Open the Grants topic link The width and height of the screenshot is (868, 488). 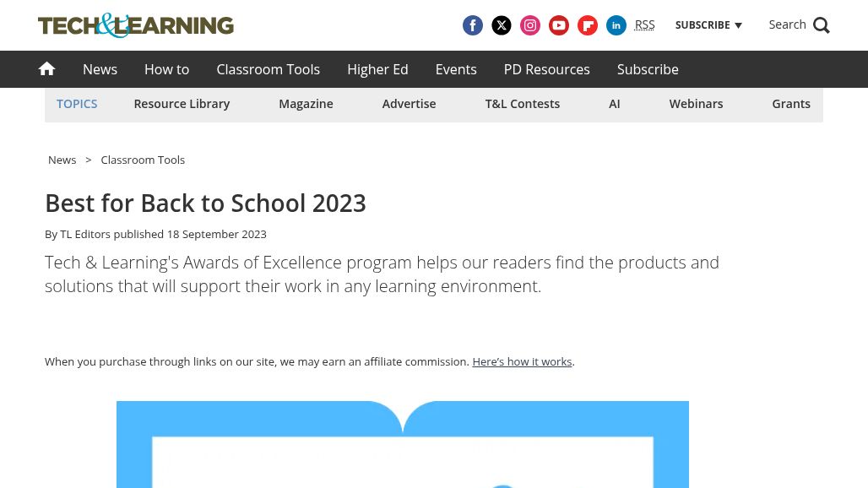click(791, 104)
